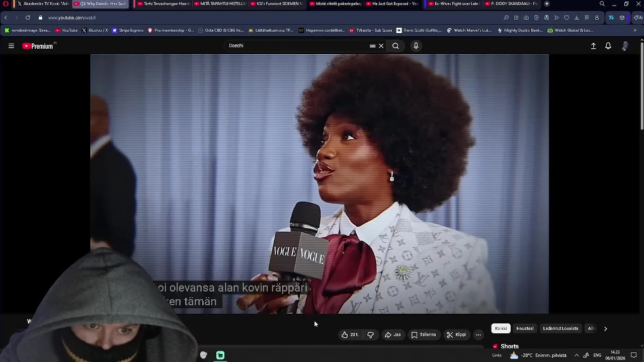Screen dimensions: 644x362
Task: Show more filter chips with right chevron
Action: point(605,328)
